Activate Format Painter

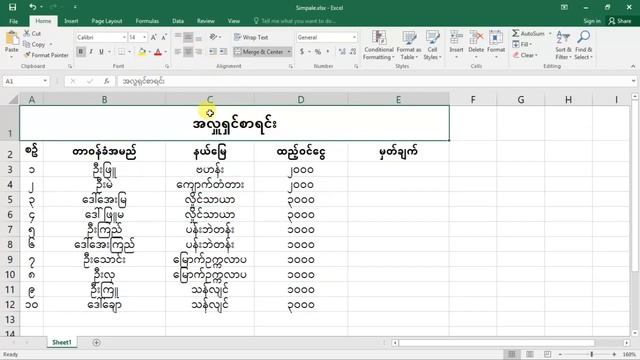click(x=46, y=55)
